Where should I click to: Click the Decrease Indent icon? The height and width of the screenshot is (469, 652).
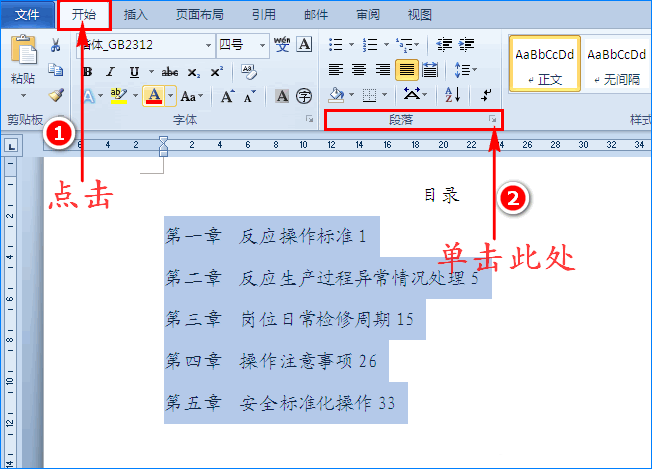pyautogui.click(x=444, y=44)
